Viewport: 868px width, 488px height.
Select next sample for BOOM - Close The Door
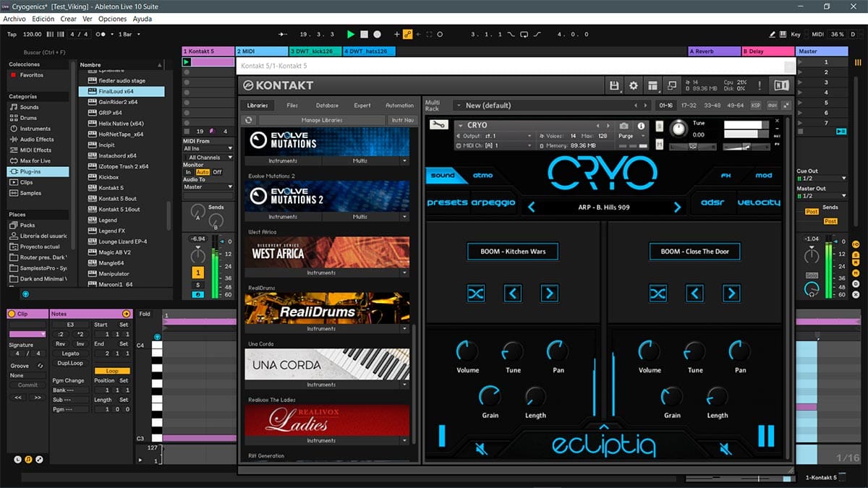[x=731, y=293]
